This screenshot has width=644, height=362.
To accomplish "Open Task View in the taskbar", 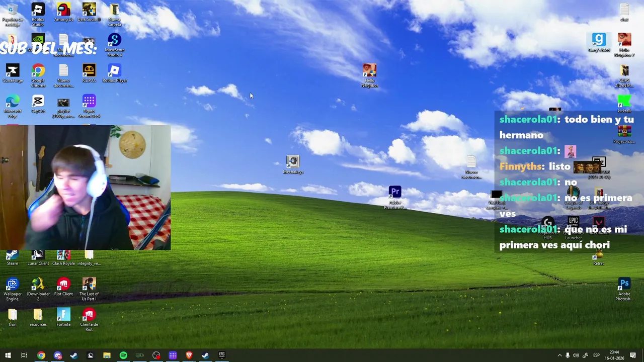I will 24,355.
